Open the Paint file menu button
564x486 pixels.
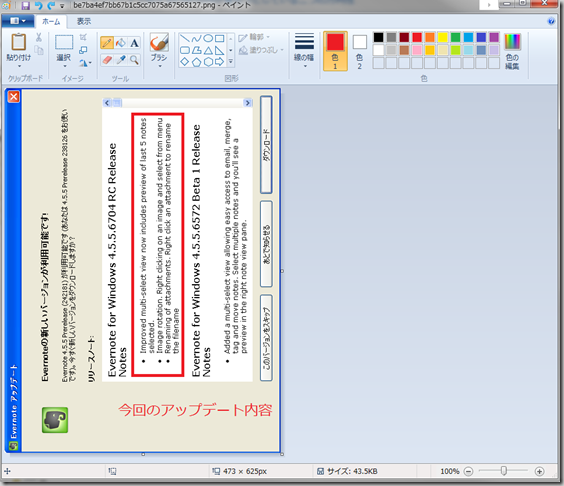click(x=17, y=21)
